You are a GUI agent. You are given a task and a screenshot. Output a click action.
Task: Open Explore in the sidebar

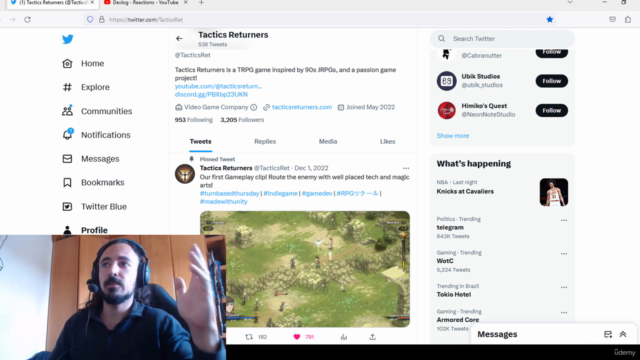click(86, 87)
